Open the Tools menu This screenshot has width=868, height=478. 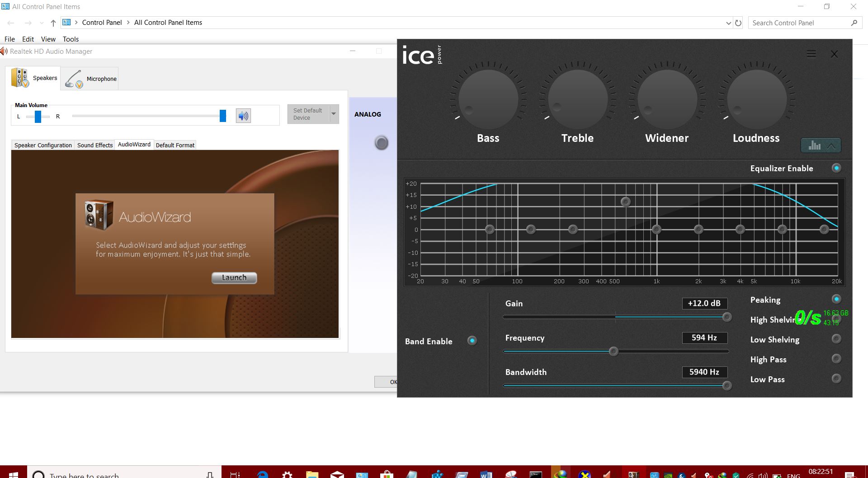(71, 39)
